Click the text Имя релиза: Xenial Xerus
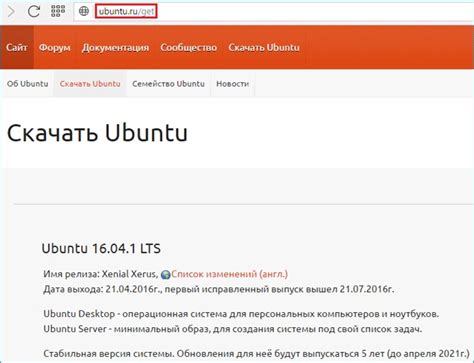474x363 pixels. click(100, 274)
